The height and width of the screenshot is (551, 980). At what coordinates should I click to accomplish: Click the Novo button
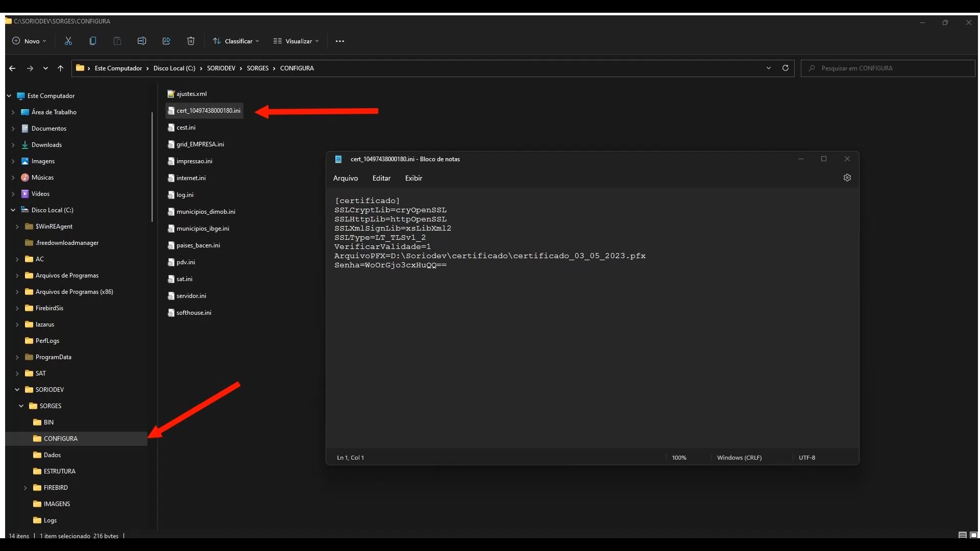point(29,41)
